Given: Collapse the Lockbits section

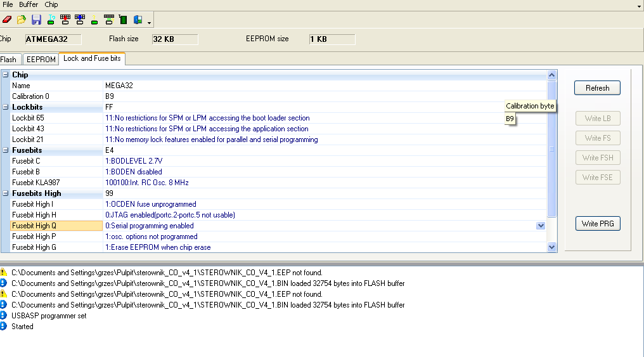Looking at the screenshot, I should point(6,107).
